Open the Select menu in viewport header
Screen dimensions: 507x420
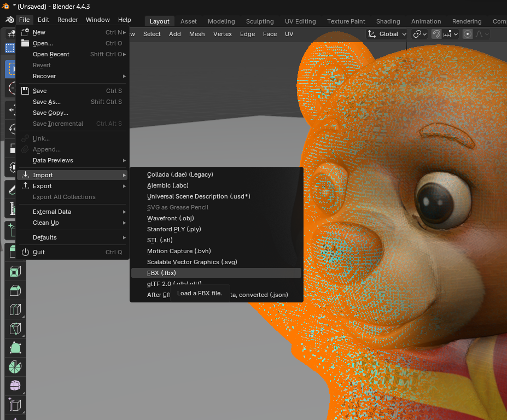(151, 34)
